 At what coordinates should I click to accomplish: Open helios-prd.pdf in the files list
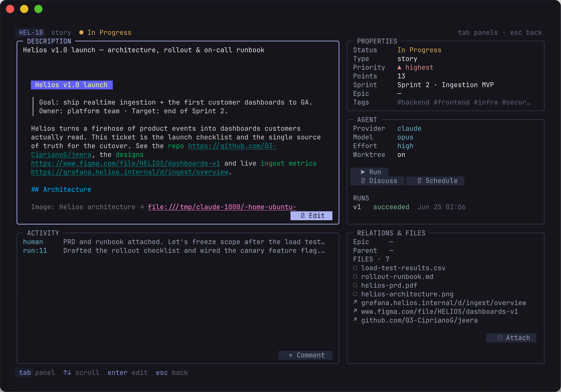tap(389, 285)
